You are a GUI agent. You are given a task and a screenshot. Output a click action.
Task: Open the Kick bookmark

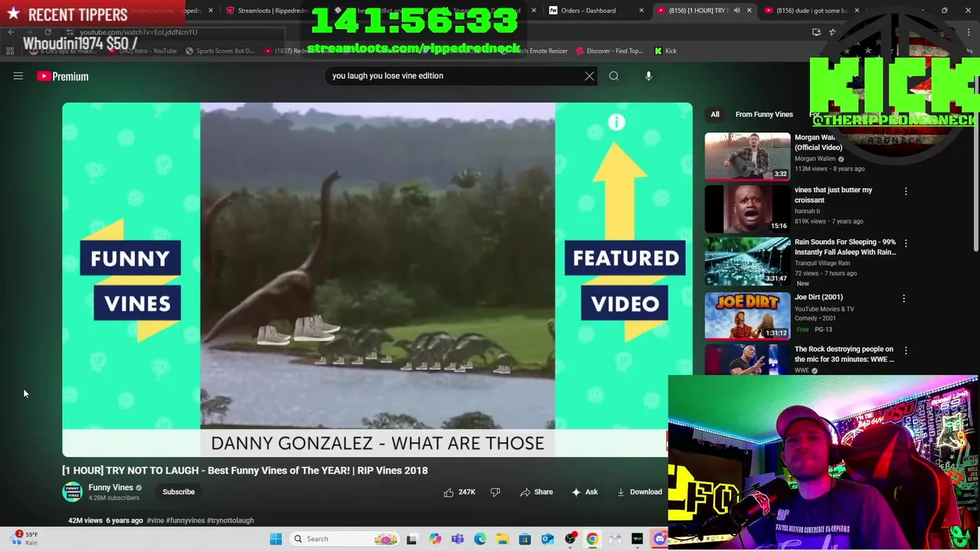[x=665, y=51]
